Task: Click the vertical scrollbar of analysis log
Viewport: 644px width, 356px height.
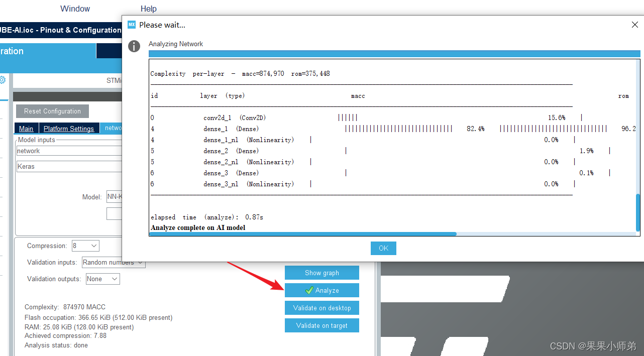Action: tap(638, 212)
